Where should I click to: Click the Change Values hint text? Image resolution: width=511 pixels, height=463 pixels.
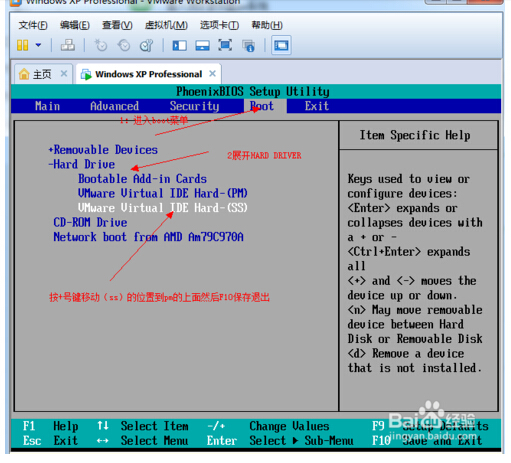tap(289, 426)
